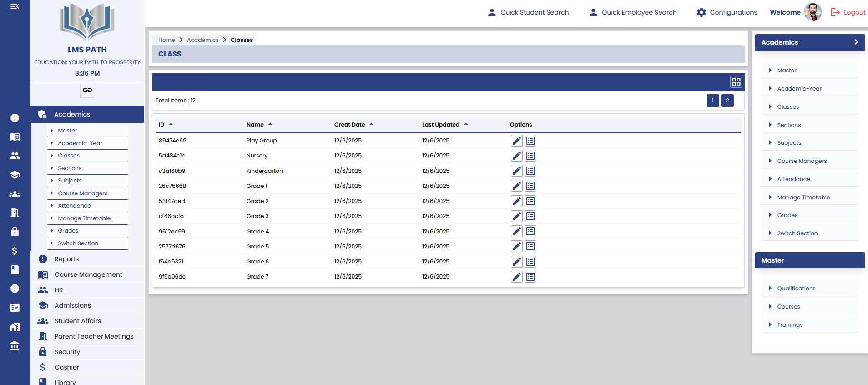Screen dimensions: 868x385
Task: Open Parent Teacher Meetings in sidebar
Action: coord(87,336)
